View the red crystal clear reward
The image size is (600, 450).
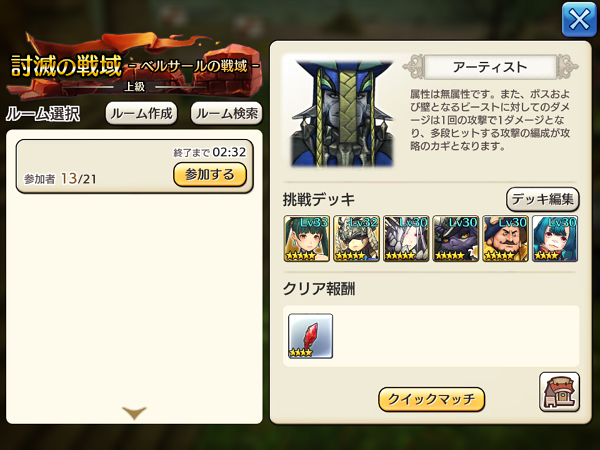coord(310,336)
